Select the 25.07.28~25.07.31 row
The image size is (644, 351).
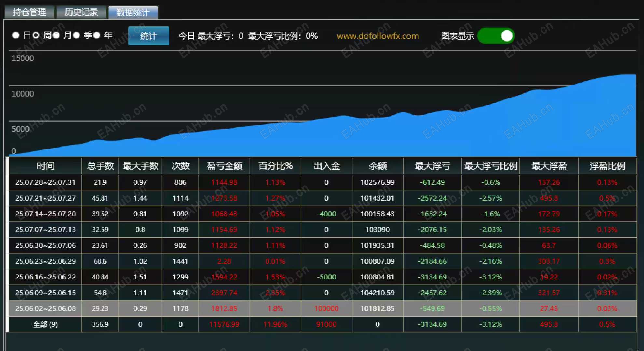pyautogui.click(x=45, y=182)
